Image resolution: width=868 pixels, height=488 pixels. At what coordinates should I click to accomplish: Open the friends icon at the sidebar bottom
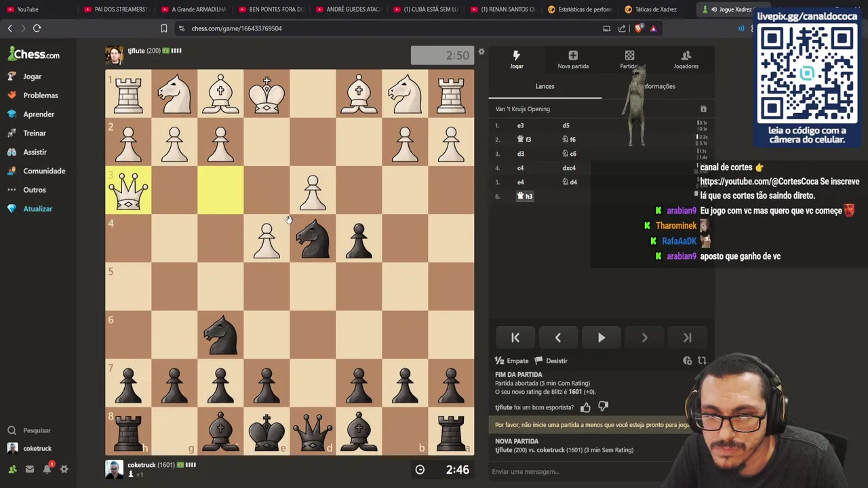[12, 468]
